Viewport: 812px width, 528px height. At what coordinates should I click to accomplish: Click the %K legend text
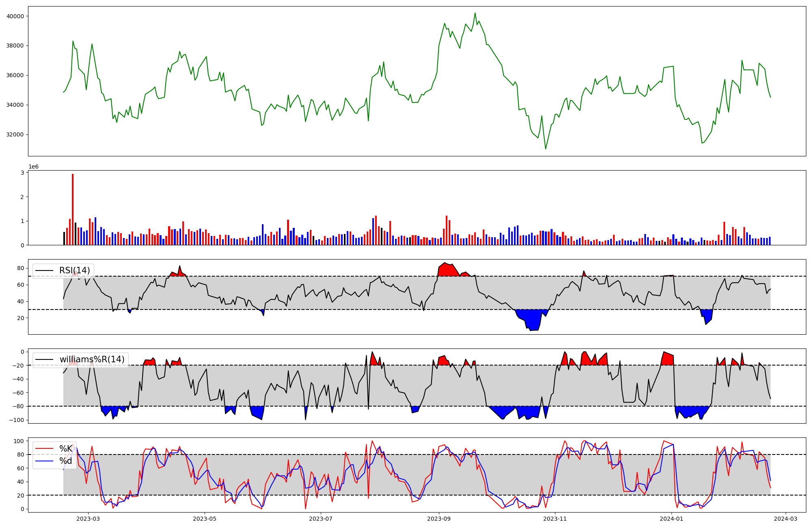tap(66, 449)
